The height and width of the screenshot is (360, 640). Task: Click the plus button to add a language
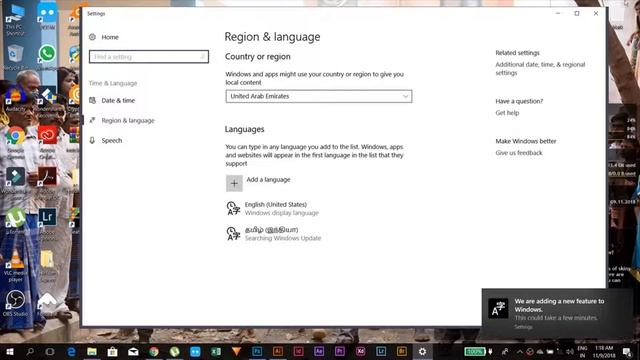234,184
